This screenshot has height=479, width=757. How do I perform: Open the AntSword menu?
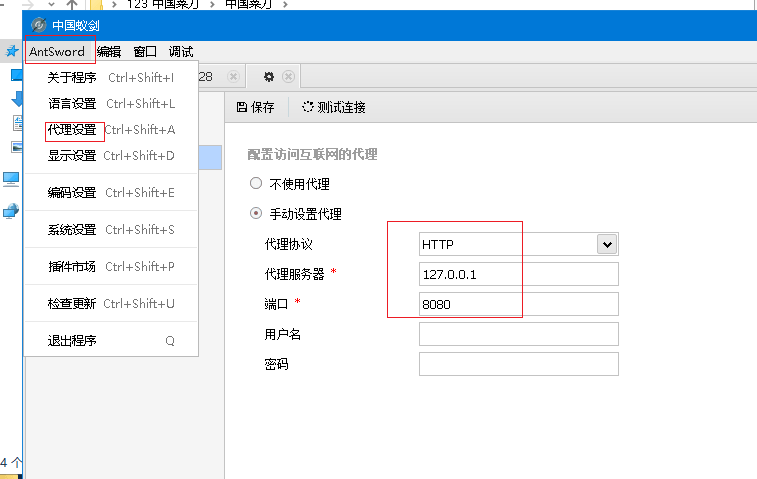pyautogui.click(x=57, y=51)
